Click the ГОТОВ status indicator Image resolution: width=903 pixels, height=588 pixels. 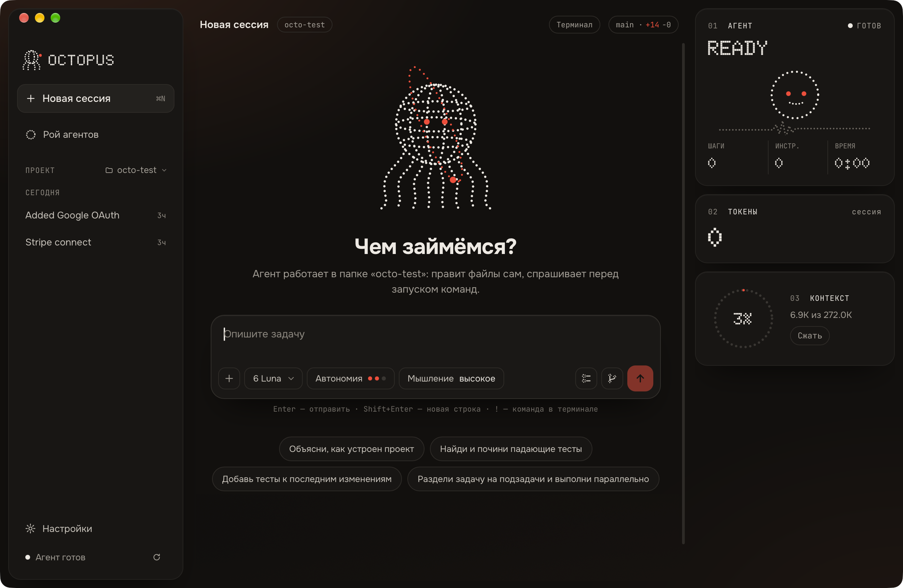(x=864, y=26)
